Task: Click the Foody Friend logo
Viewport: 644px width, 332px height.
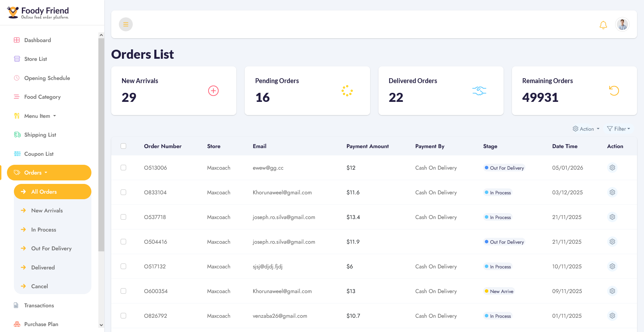Action: point(38,13)
